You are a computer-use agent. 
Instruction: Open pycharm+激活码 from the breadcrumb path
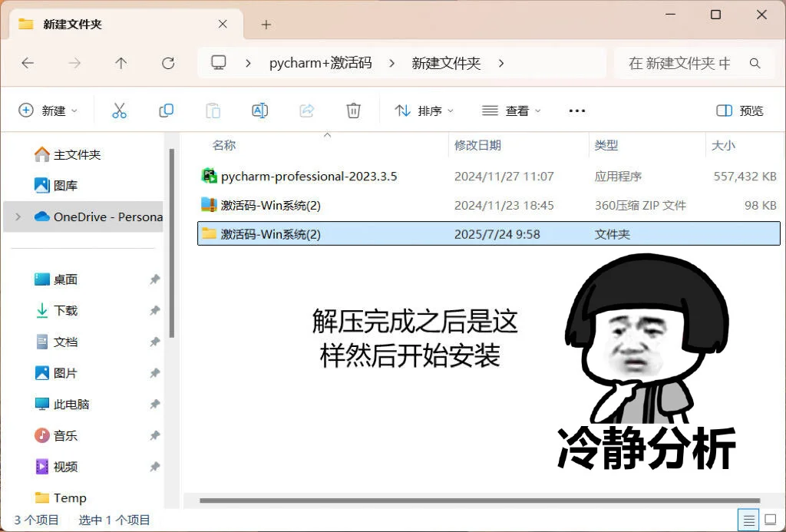click(320, 63)
